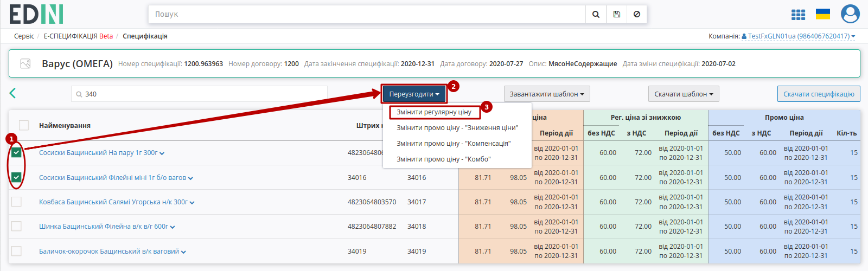Click code 34017 cell in Ковбаса row
Screen dimensions: 868x271
point(417,202)
